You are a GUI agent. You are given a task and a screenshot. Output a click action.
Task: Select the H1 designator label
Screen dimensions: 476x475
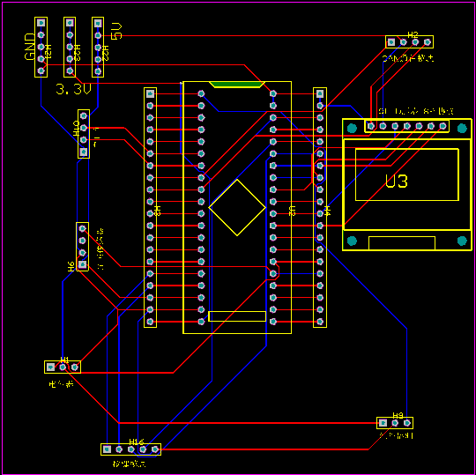(x=64, y=360)
